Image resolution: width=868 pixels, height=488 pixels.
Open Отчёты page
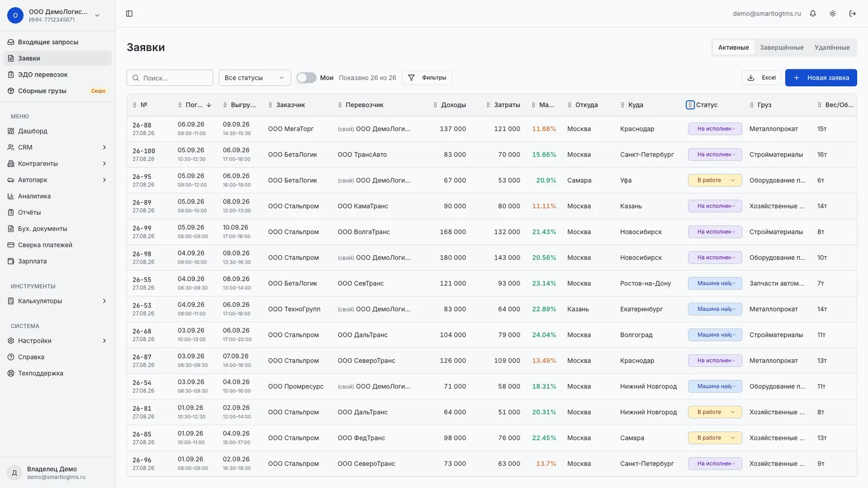tap(58, 212)
